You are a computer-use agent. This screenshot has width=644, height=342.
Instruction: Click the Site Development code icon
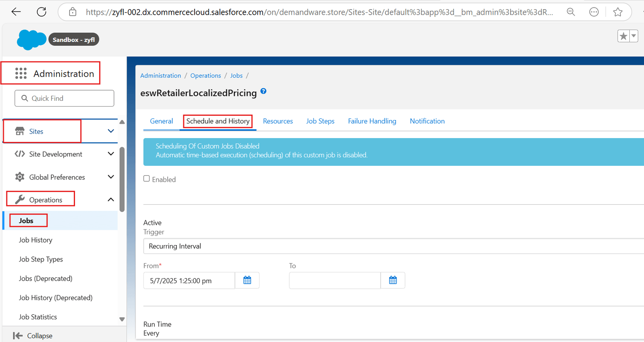(x=20, y=154)
